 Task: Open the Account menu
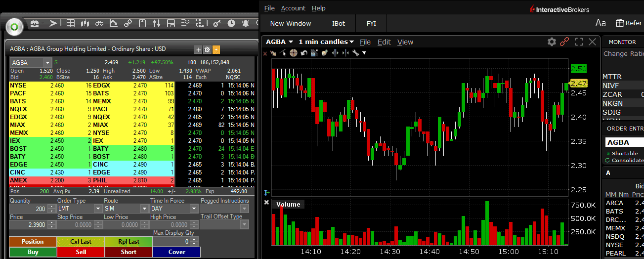[x=293, y=8]
